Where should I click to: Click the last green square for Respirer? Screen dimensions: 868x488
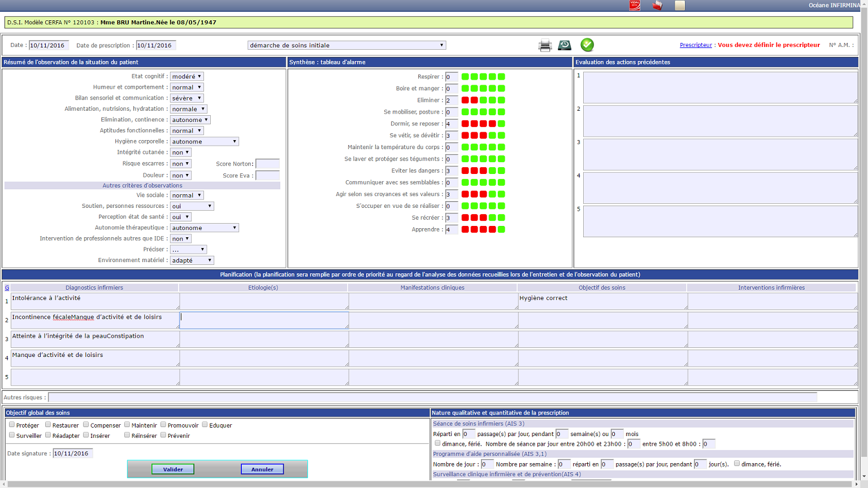coord(501,77)
